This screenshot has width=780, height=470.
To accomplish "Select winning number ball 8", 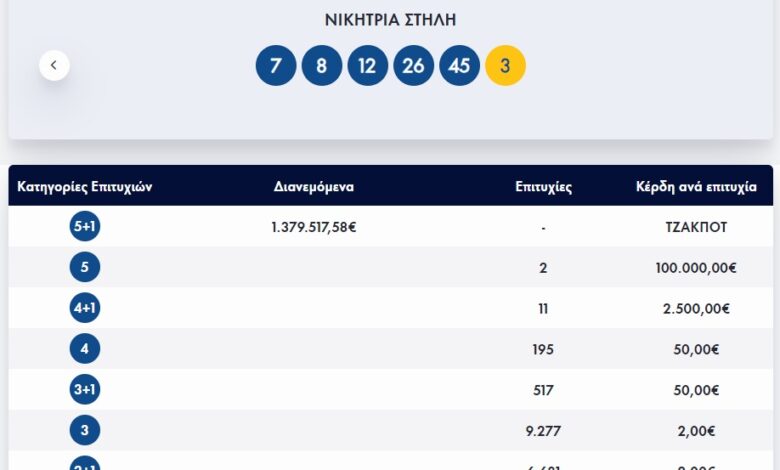I will [x=322, y=66].
